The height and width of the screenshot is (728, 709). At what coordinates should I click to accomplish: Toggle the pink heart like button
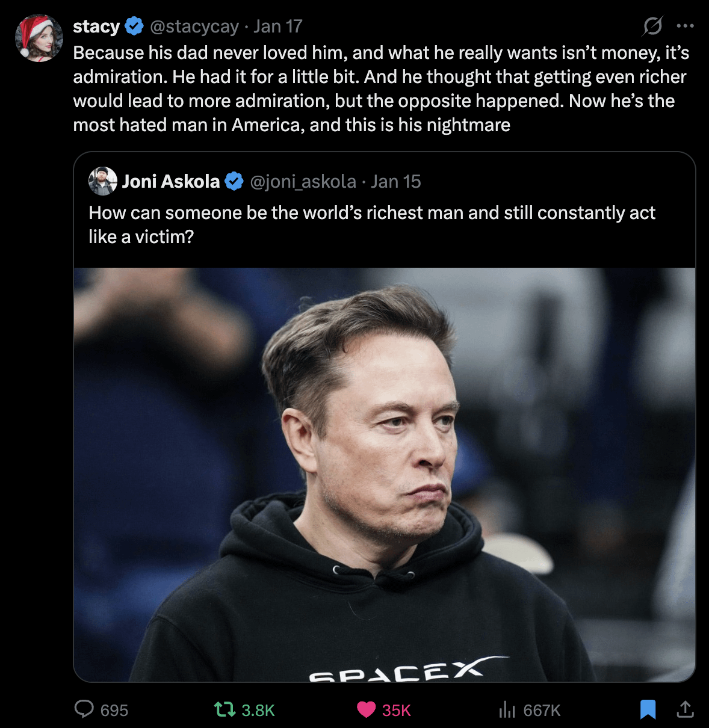click(x=366, y=710)
